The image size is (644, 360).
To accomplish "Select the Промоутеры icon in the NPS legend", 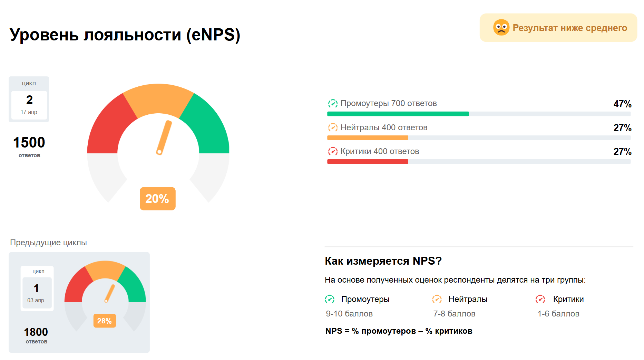I will [x=330, y=299].
